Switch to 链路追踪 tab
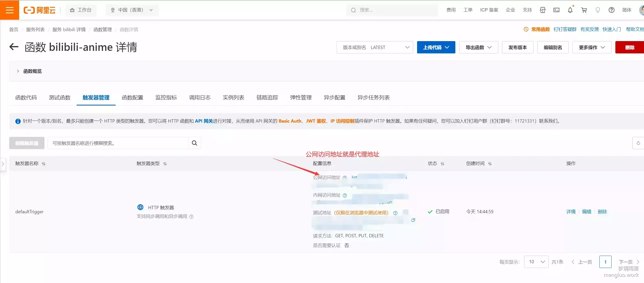This screenshot has width=644, height=283. 267,98
